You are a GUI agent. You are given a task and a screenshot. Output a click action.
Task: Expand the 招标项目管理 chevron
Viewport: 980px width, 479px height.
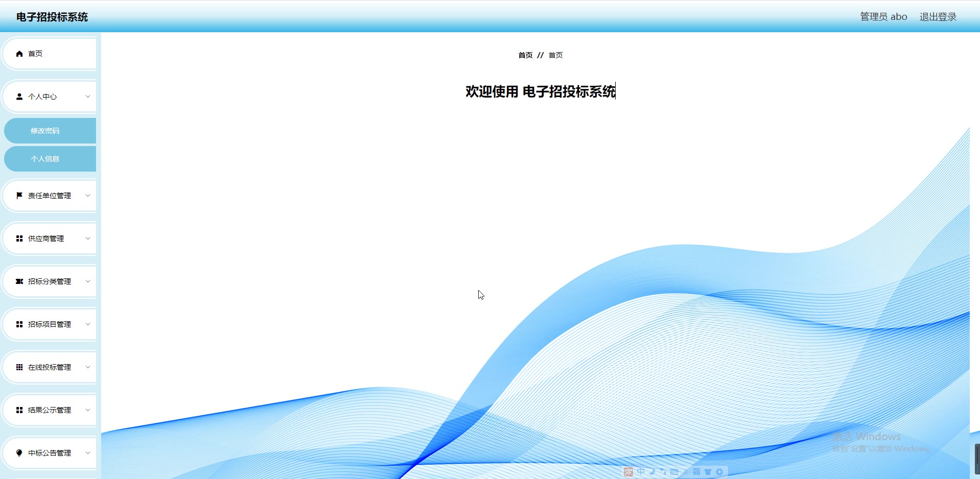(x=88, y=324)
